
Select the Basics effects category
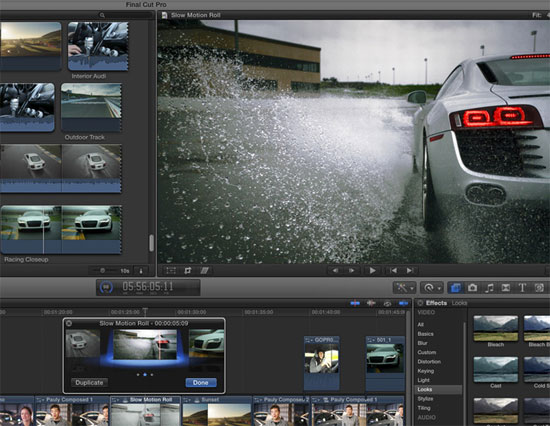(x=425, y=334)
